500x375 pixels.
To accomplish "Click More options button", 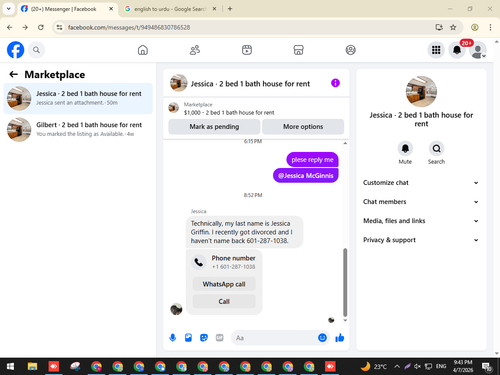I will click(x=303, y=127).
